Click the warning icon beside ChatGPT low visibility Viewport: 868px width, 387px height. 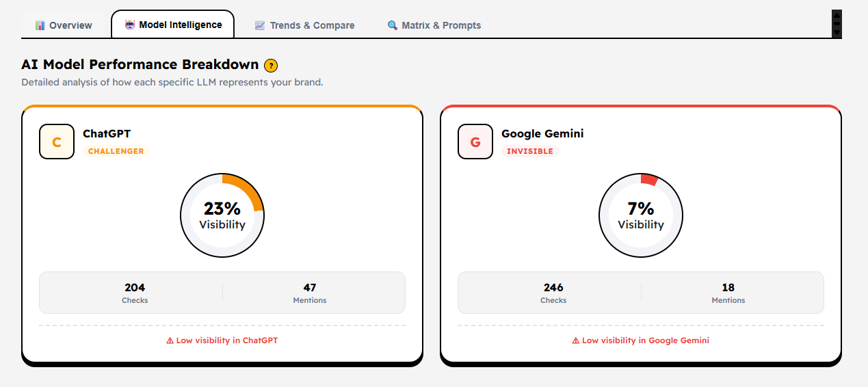[x=170, y=341]
